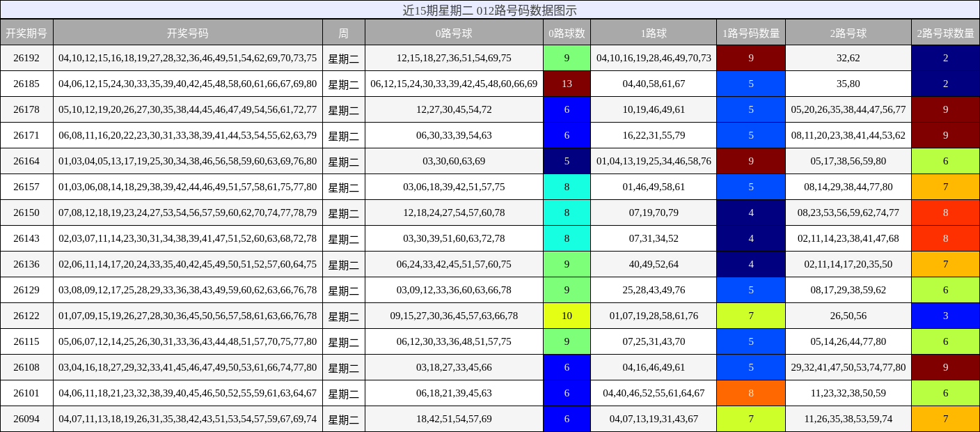
Task: Click the 开奖号码 column header
Action: pyautogui.click(x=188, y=33)
